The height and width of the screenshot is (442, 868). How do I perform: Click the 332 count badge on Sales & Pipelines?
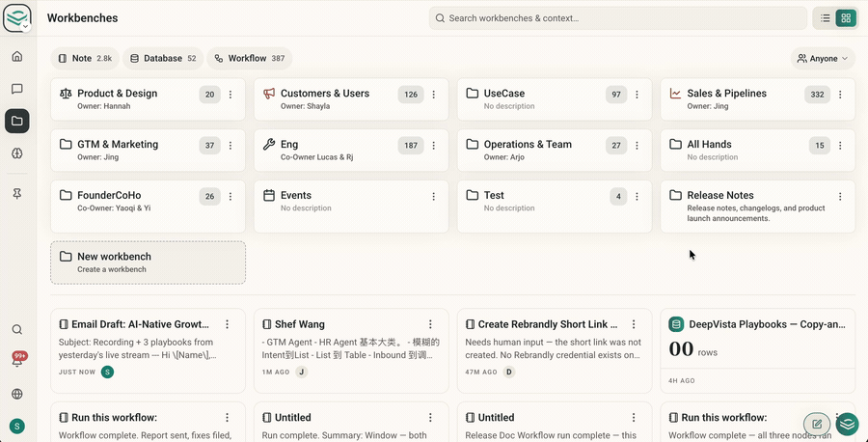pyautogui.click(x=817, y=95)
